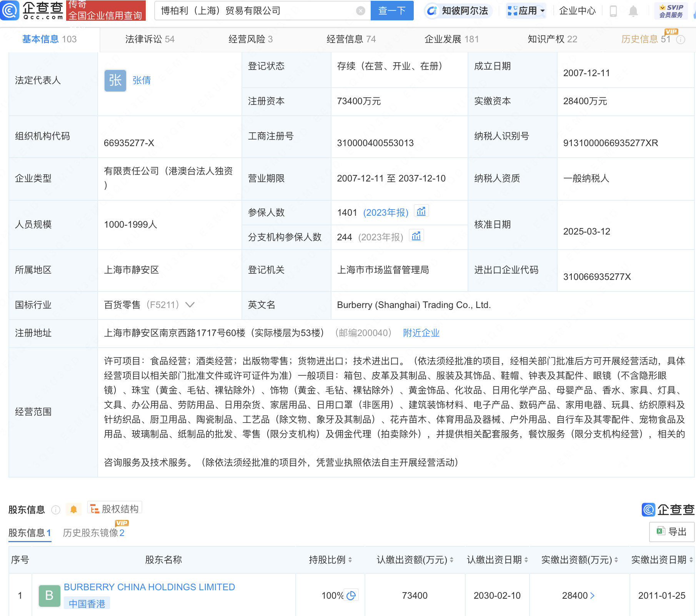Click the 企查查 brand name logo text
696x616 pixels.
click(x=43, y=11)
